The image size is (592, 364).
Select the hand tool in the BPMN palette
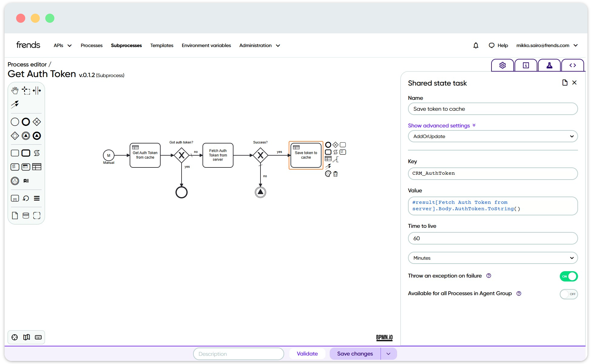15,90
